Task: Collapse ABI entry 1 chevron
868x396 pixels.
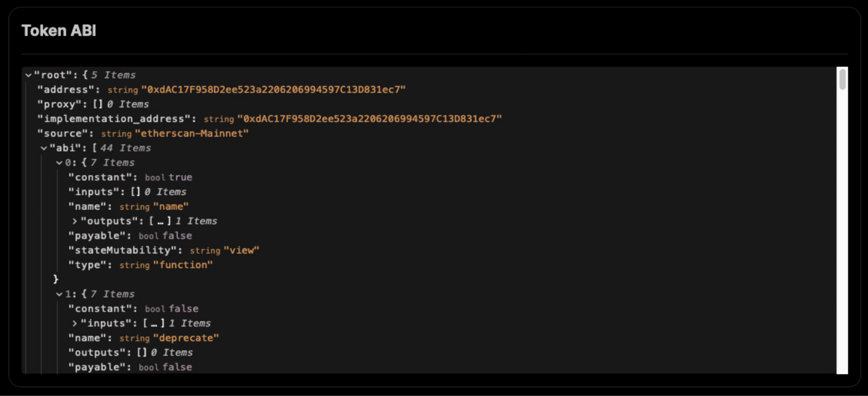Action: pos(59,295)
